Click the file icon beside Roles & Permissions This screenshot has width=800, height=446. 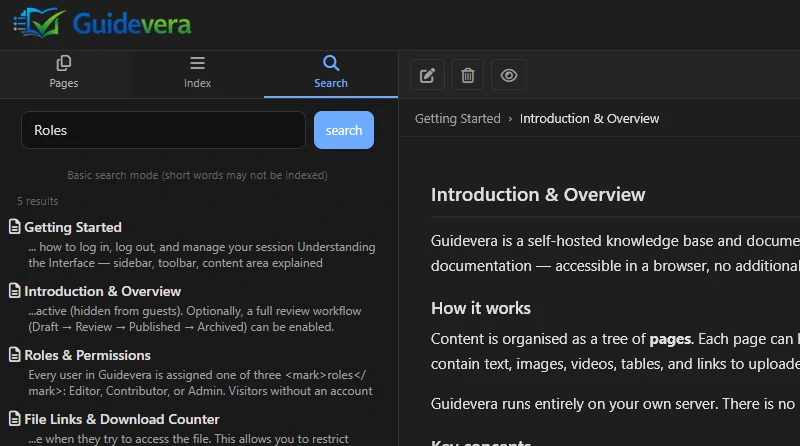(x=15, y=355)
